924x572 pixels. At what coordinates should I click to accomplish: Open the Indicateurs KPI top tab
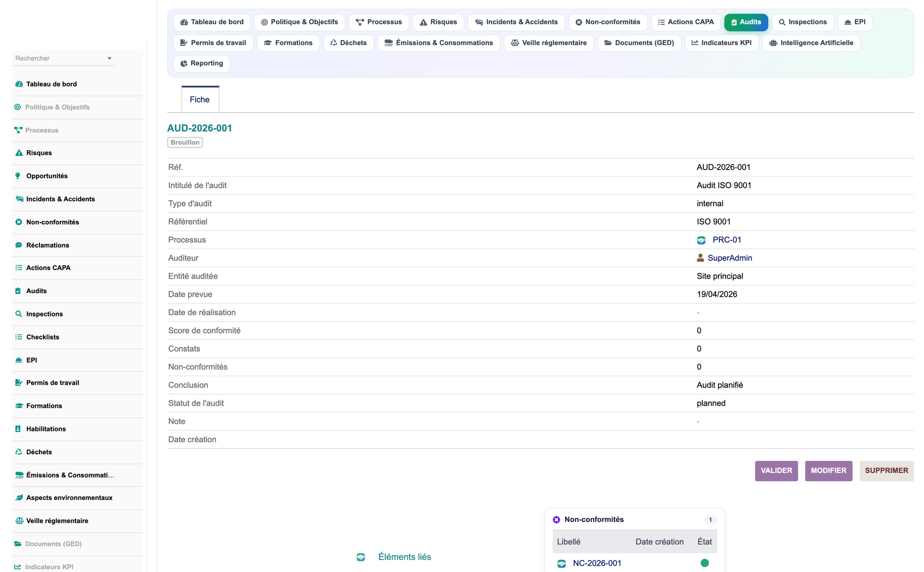[722, 43]
